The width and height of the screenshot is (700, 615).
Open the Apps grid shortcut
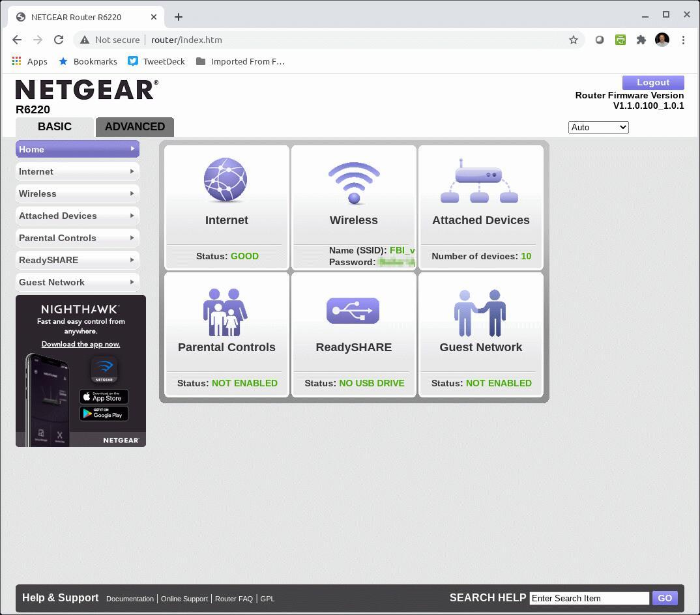coord(29,61)
